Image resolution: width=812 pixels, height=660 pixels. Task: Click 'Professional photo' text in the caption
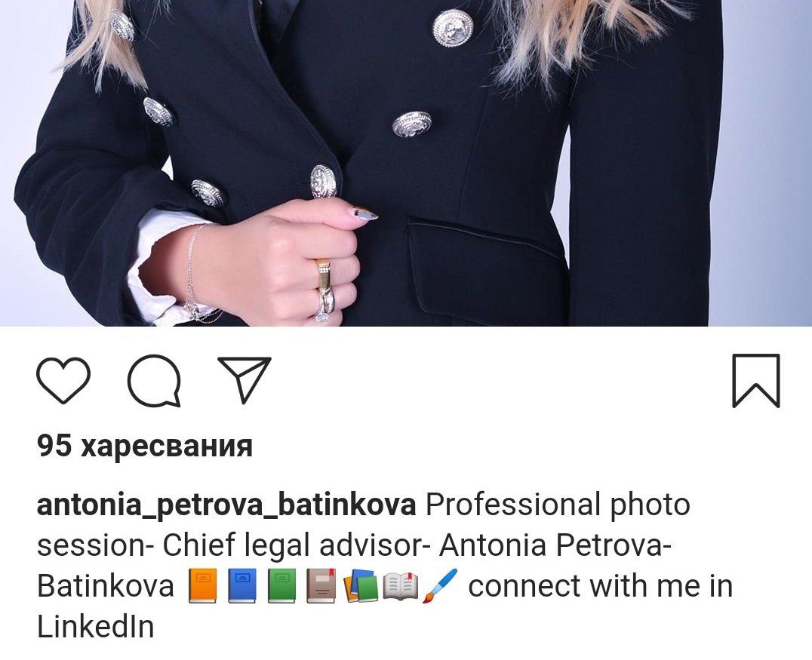(558, 505)
